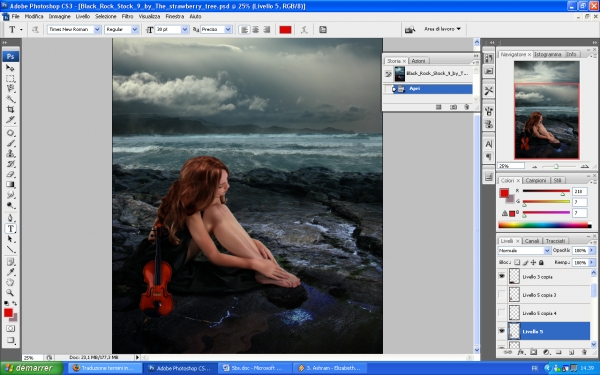Click the démarrer Start button
Viewport: 600px width, 375px height.
coord(31,368)
